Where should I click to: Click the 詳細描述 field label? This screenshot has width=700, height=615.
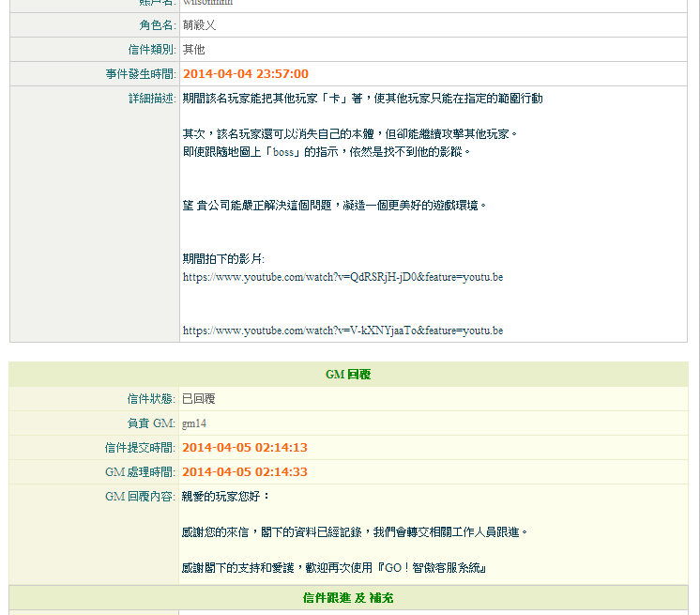coord(151,99)
